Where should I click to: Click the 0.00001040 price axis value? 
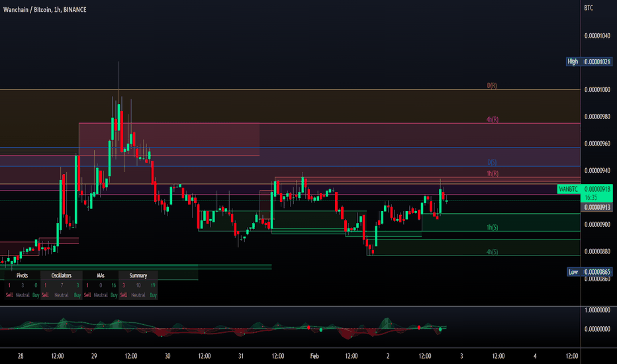pyautogui.click(x=597, y=36)
